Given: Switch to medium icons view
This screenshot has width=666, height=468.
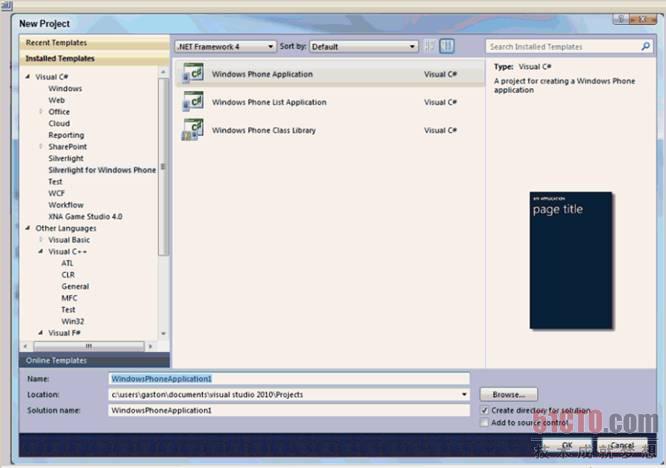Looking at the screenshot, I should [446, 46].
